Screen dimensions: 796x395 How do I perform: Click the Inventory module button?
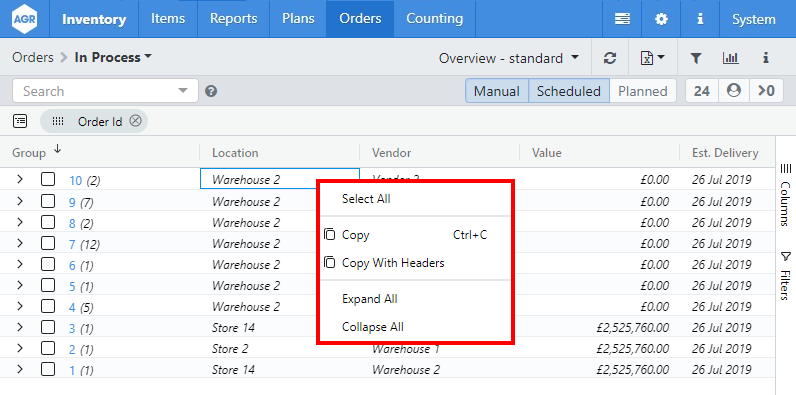point(94,19)
